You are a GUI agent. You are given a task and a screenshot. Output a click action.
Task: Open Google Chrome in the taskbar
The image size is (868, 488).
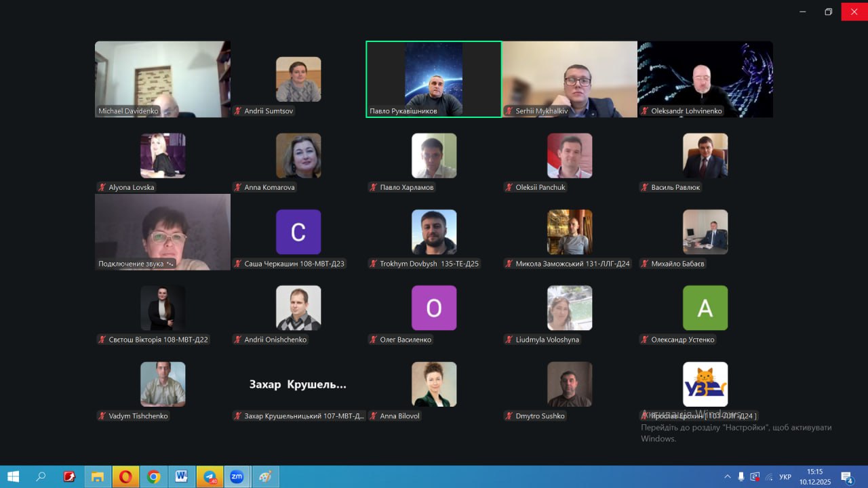pos(154,476)
